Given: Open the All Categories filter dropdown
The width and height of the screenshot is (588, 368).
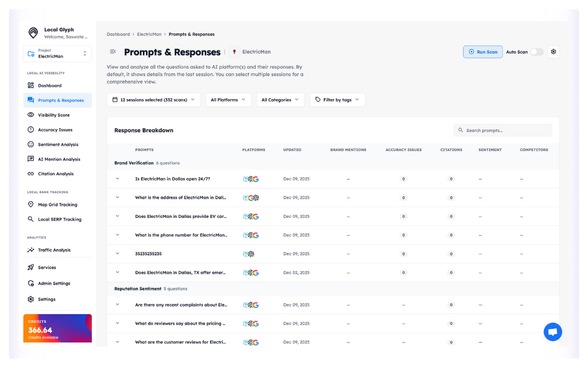Looking at the screenshot, I should pos(280,100).
